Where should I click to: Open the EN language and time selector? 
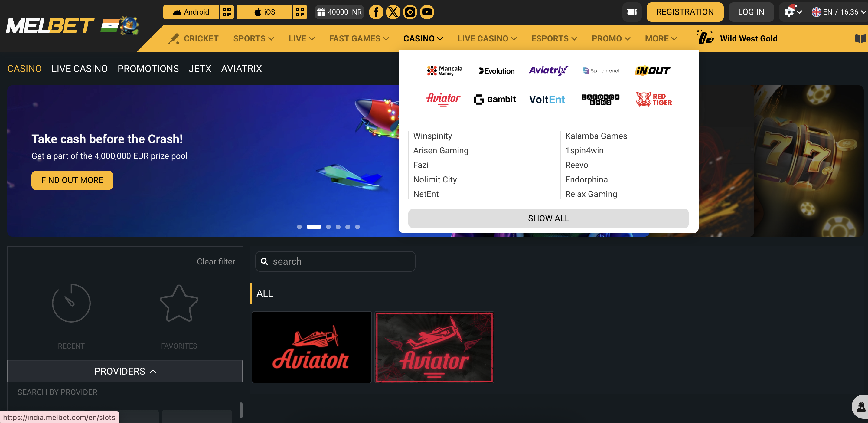tap(838, 12)
